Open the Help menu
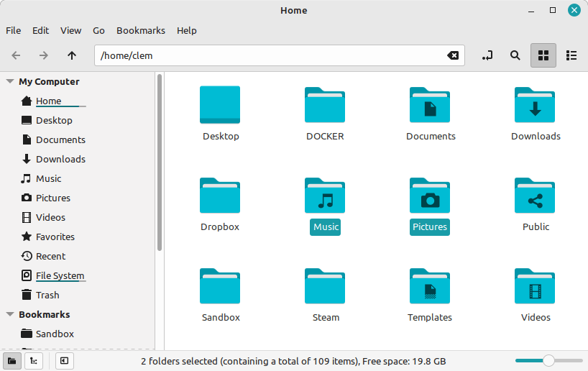Screen dimensions: 588x371 (x=187, y=30)
